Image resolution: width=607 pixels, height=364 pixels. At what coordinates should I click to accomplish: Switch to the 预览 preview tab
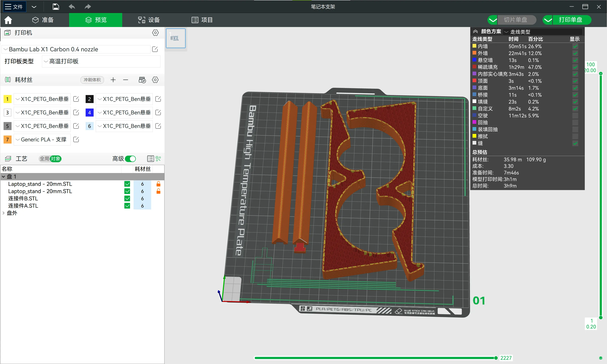[96, 20]
